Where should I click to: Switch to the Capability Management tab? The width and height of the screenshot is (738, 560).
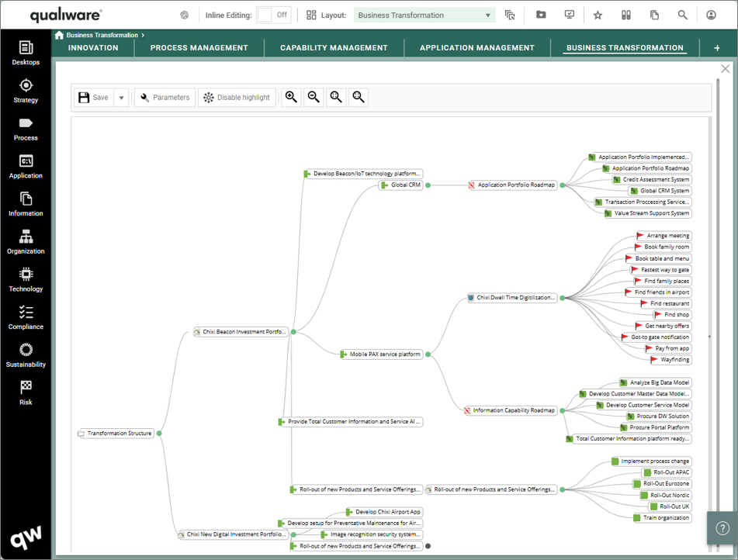coord(334,48)
